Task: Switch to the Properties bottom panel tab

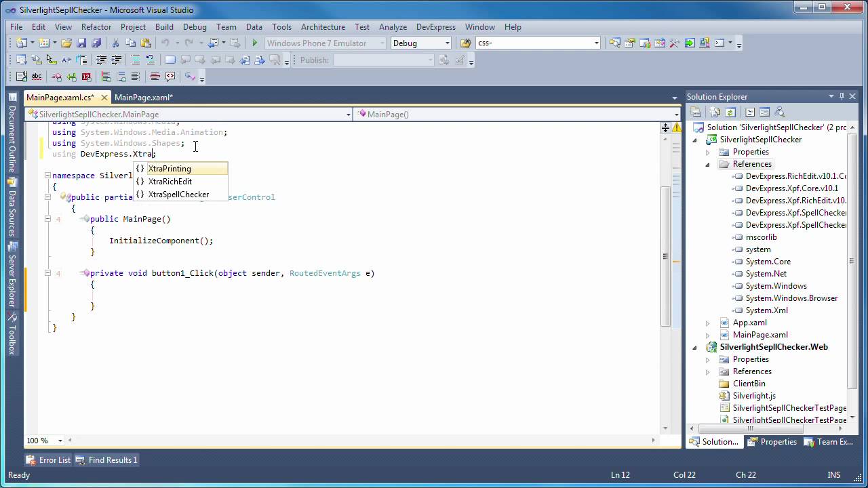Action: click(772, 442)
